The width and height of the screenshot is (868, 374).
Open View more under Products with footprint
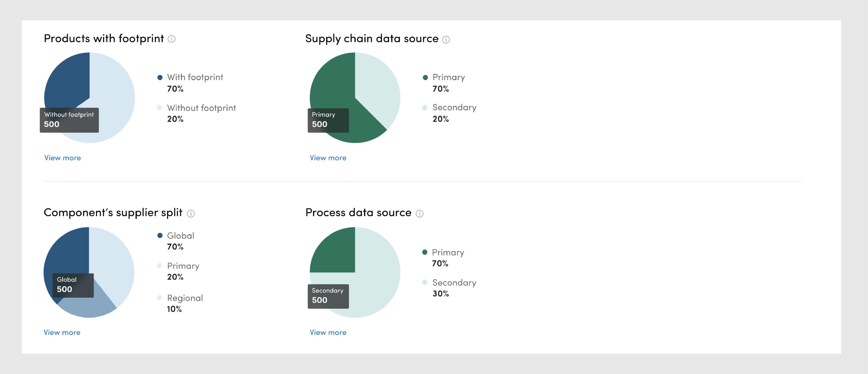(63, 158)
